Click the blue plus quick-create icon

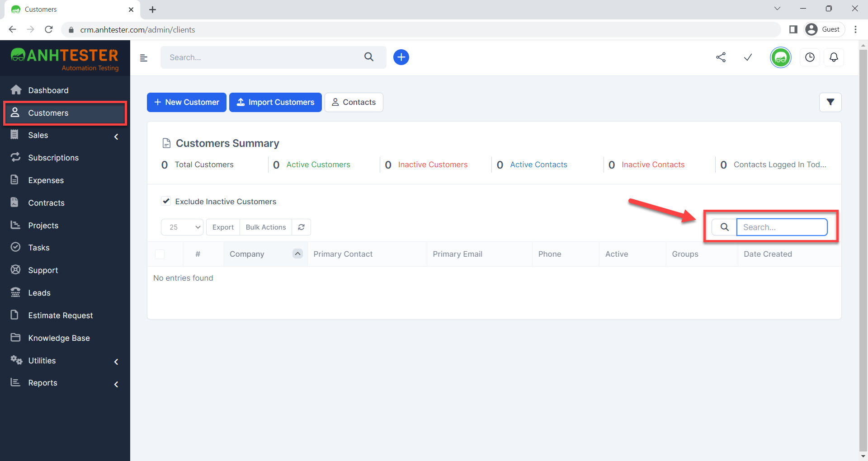401,57
